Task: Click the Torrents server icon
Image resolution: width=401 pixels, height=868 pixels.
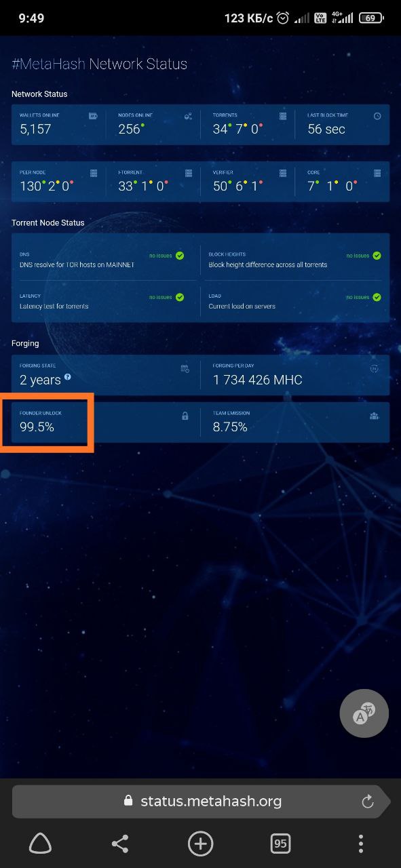Action: point(283,116)
